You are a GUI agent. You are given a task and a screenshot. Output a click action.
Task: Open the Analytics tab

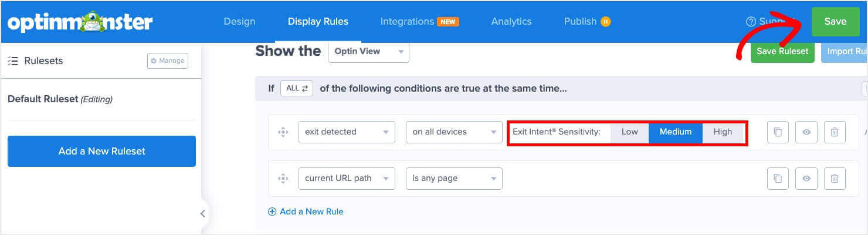(511, 21)
